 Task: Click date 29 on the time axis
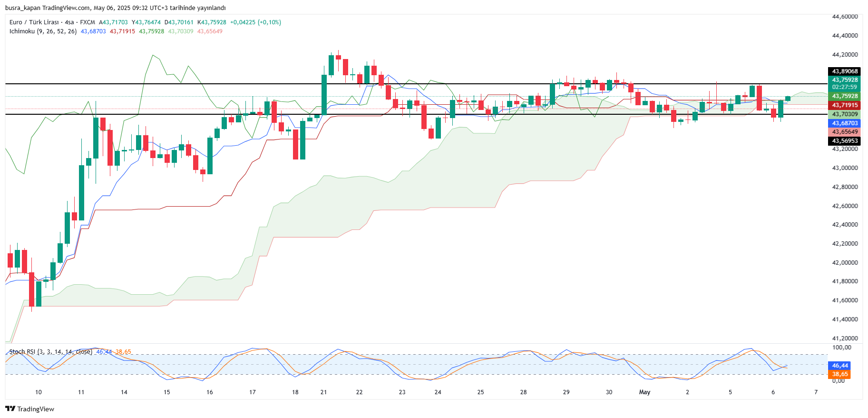tap(566, 392)
